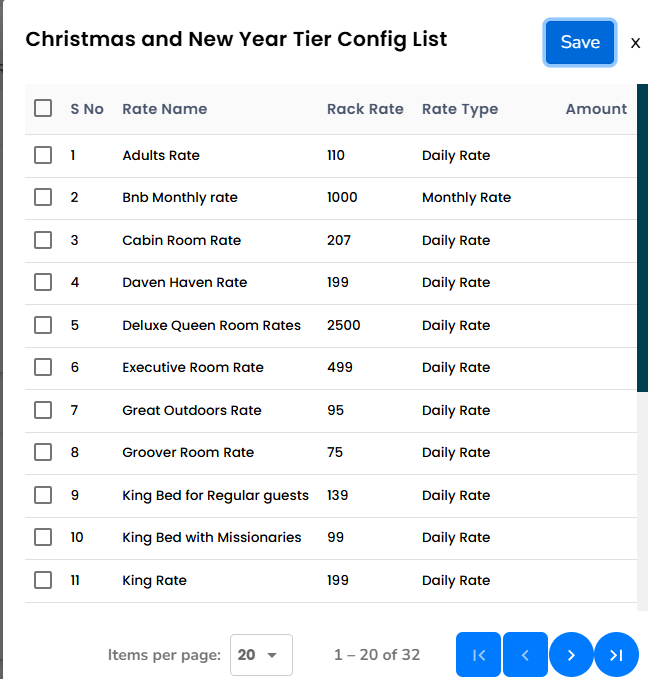Go to previous page of results
Viewport: 656px width, 679px height.
pos(525,655)
